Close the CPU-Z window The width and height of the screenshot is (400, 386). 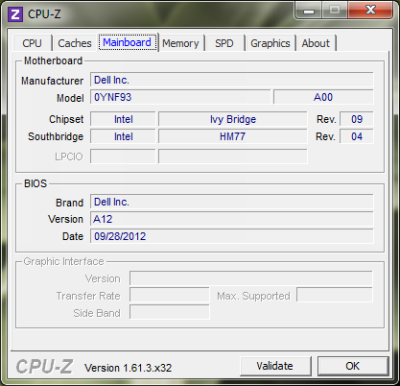pyautogui.click(x=370, y=10)
